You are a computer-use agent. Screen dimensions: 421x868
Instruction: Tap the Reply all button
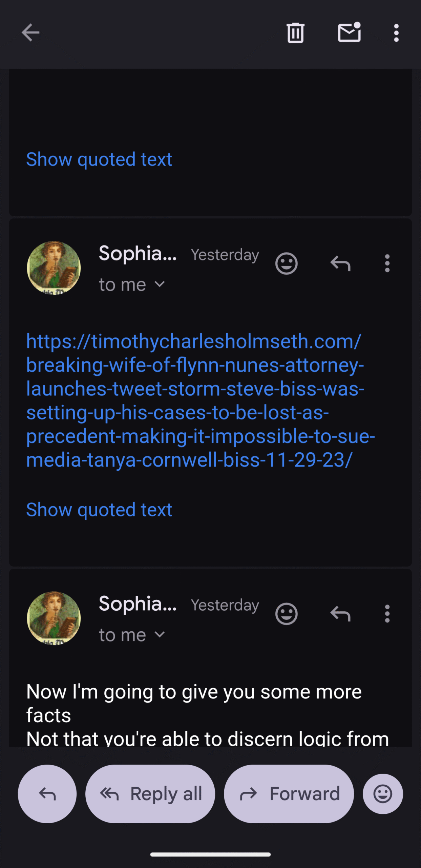[150, 794]
